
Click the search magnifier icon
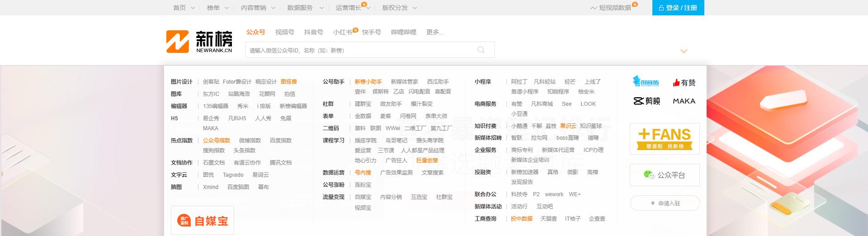pos(481,50)
